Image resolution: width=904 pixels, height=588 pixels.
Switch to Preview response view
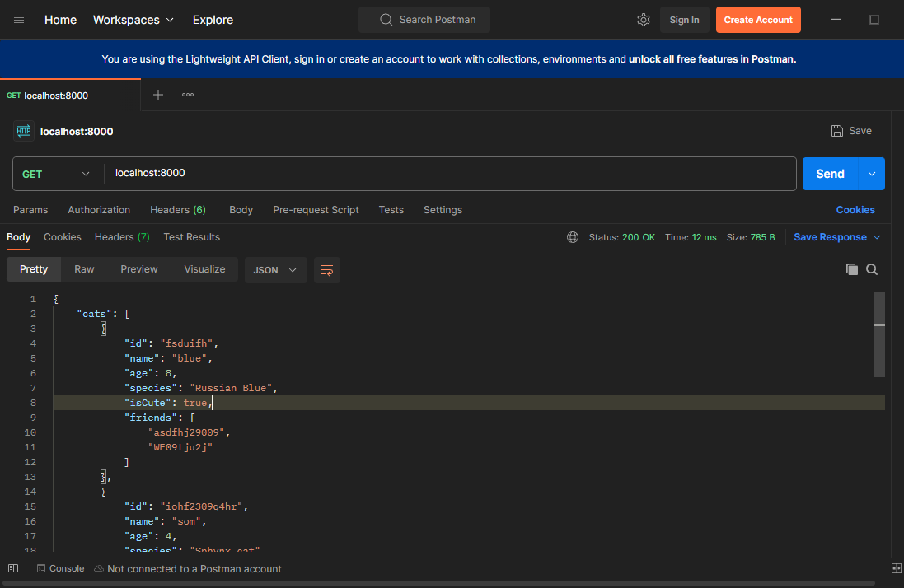click(139, 269)
